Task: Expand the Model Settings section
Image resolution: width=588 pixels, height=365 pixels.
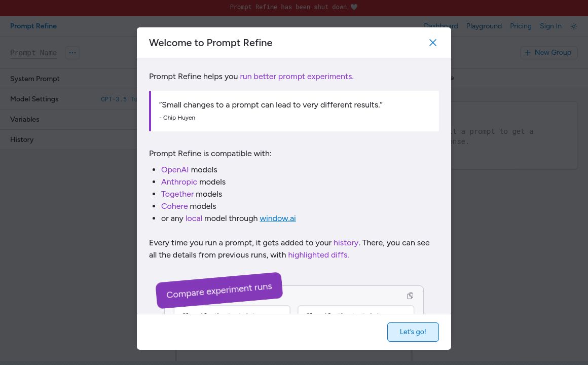Action: click(34, 99)
